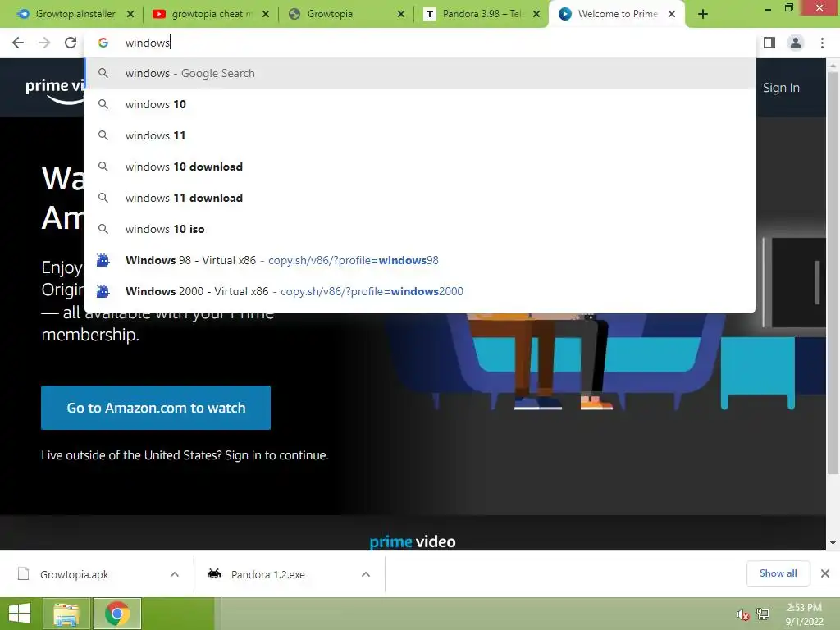The height and width of the screenshot is (630, 840).
Task: Close the Growtopia tab
Action: point(400,15)
